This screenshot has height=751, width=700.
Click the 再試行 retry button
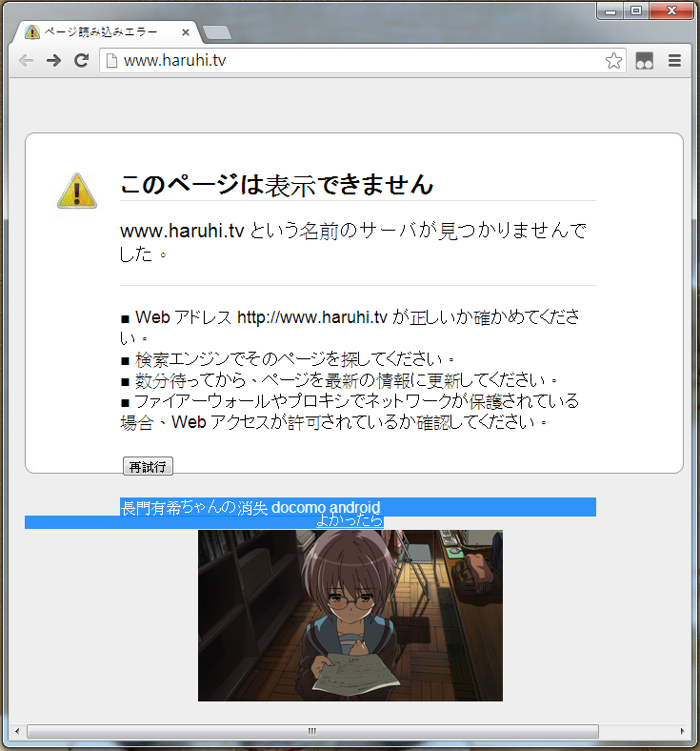tap(148, 466)
